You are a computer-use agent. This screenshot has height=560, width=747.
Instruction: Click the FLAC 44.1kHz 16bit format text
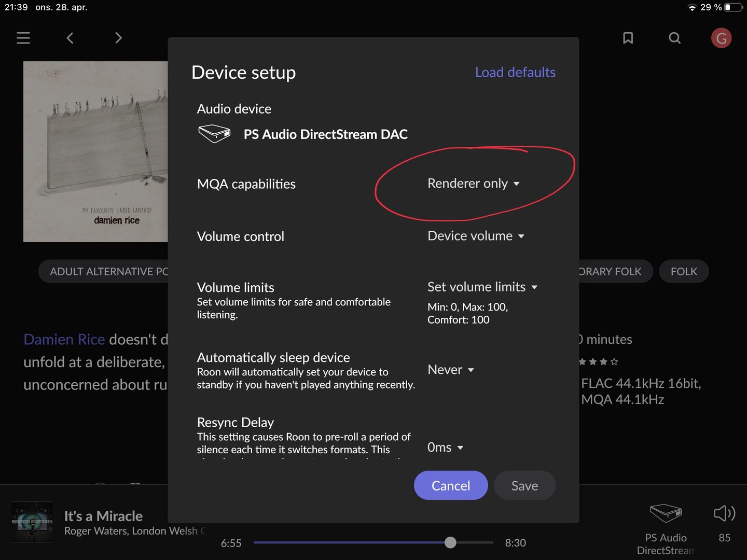point(641,383)
